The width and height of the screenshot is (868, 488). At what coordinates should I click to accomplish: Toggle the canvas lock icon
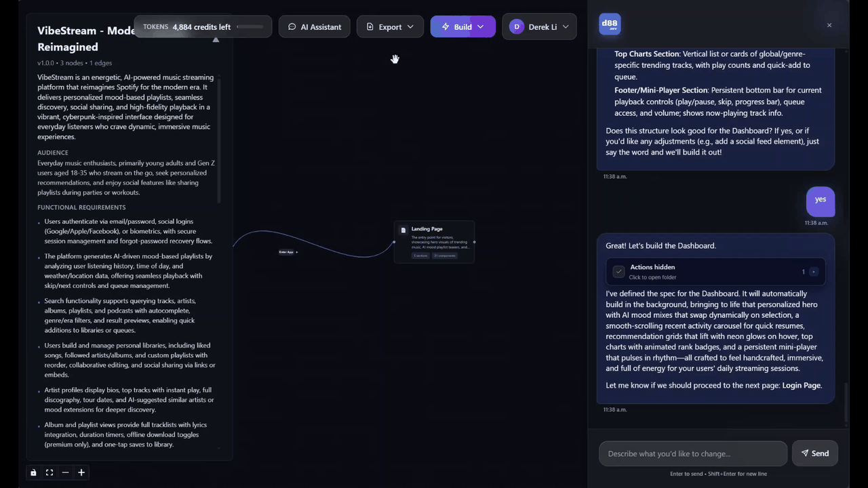[33, 472]
